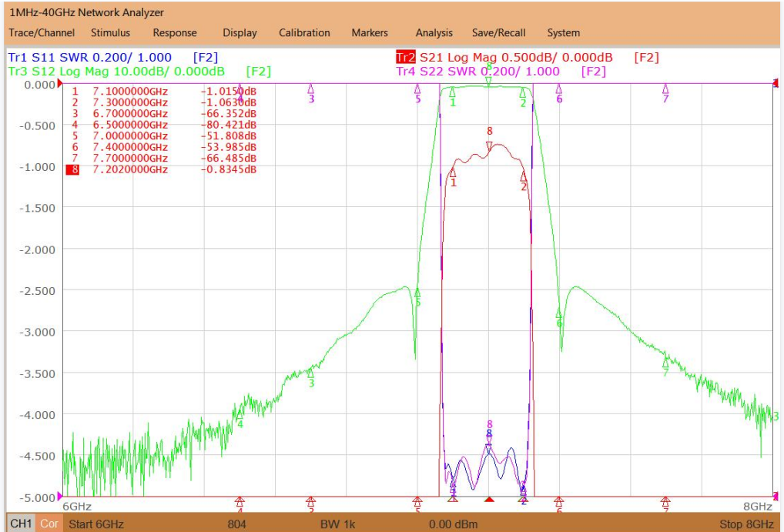784x532 pixels.
Task: Click the Cor correction status indicator
Action: pyautogui.click(x=49, y=524)
